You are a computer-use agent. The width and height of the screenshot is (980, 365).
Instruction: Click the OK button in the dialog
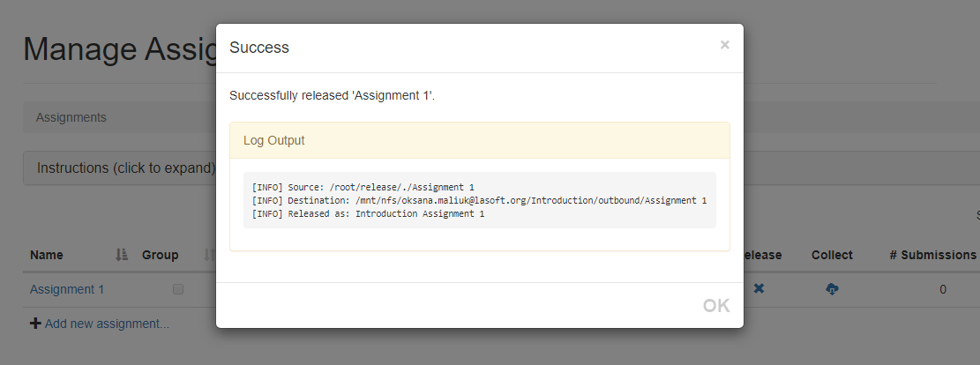[x=716, y=305]
